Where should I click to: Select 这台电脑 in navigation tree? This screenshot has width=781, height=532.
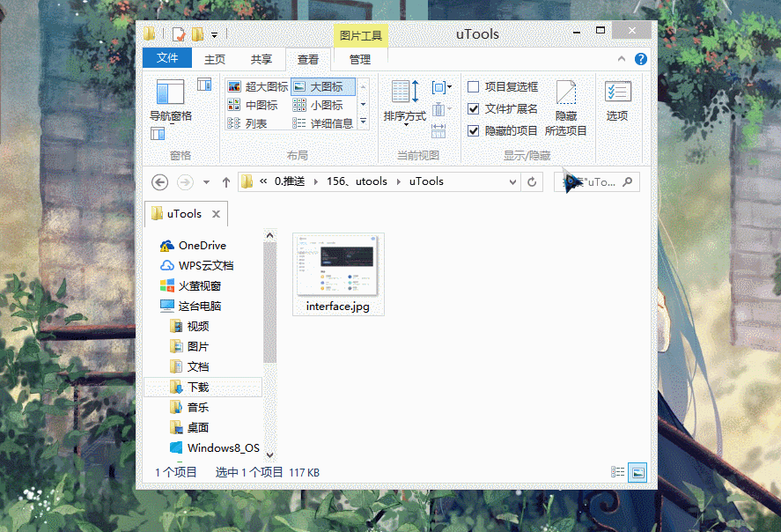190,306
